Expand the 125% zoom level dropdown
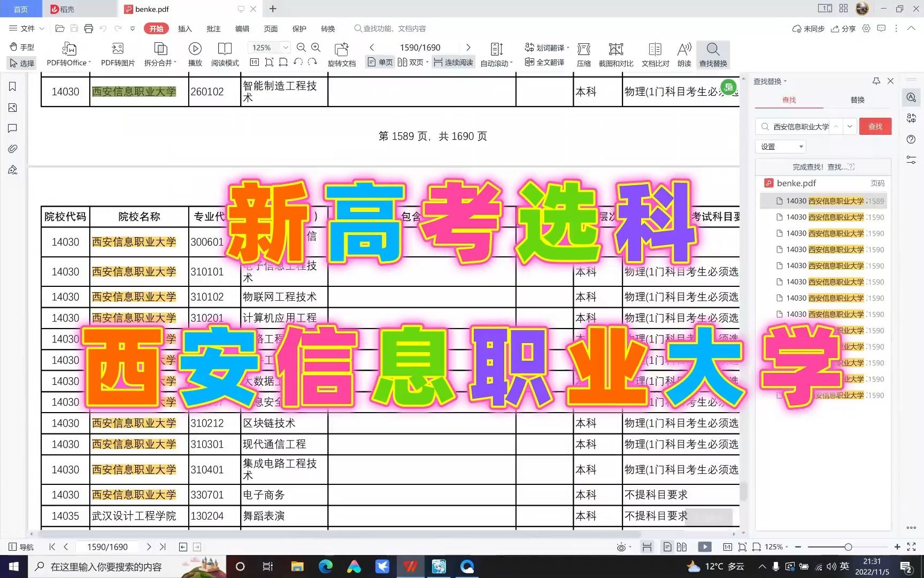924x578 pixels. pyautogui.click(x=286, y=48)
